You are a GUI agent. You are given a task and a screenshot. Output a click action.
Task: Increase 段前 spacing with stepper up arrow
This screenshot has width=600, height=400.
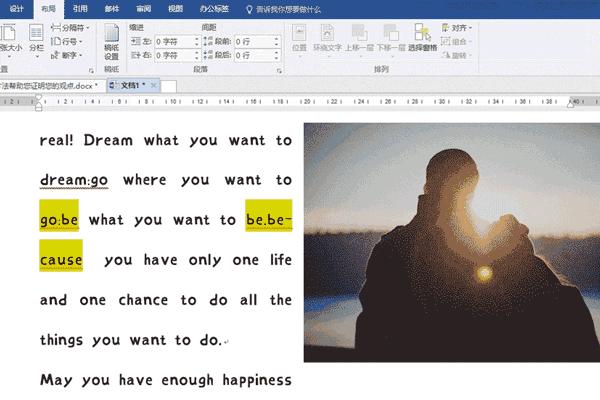click(x=277, y=39)
